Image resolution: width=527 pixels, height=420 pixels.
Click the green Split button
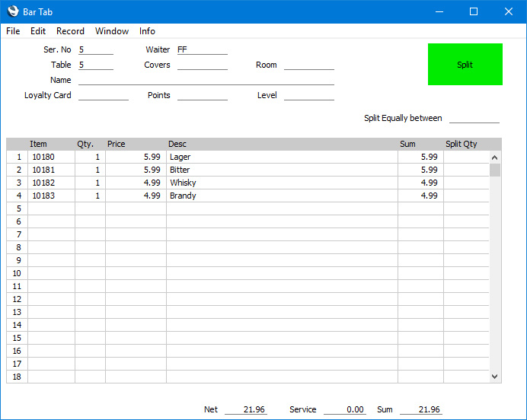point(465,64)
